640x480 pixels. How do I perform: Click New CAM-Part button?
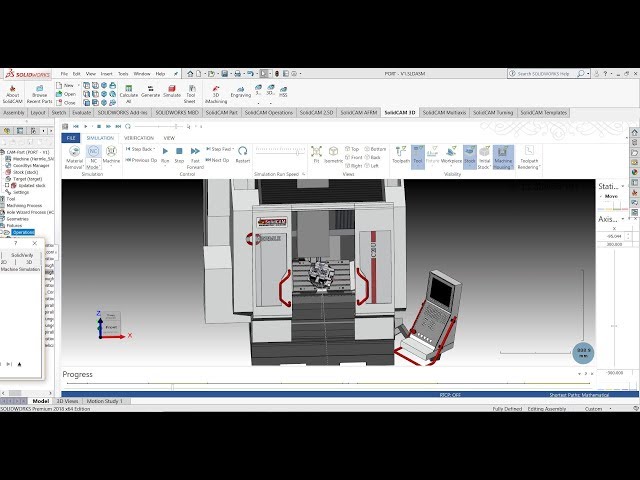click(65, 85)
